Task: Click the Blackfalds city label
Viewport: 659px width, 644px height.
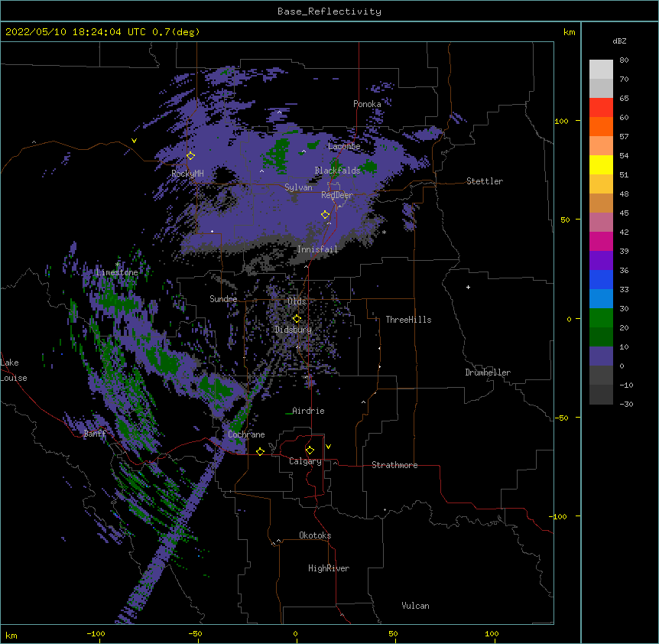Action: coord(337,171)
